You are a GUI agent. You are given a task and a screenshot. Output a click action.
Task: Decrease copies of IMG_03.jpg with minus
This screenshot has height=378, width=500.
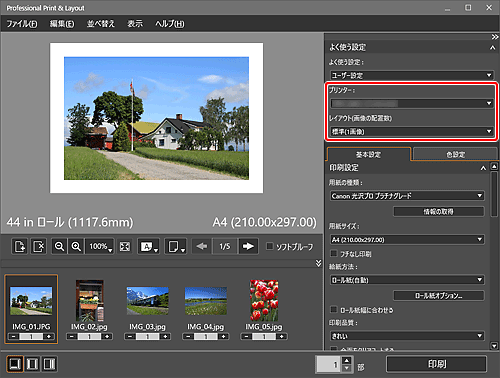click(x=130, y=337)
